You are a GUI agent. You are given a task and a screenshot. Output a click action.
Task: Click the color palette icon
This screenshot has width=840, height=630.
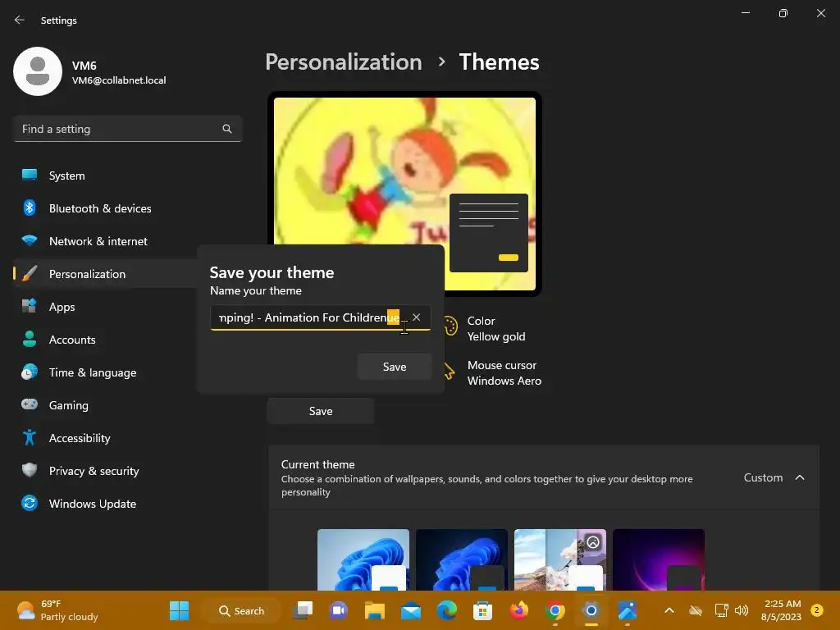pyautogui.click(x=450, y=326)
